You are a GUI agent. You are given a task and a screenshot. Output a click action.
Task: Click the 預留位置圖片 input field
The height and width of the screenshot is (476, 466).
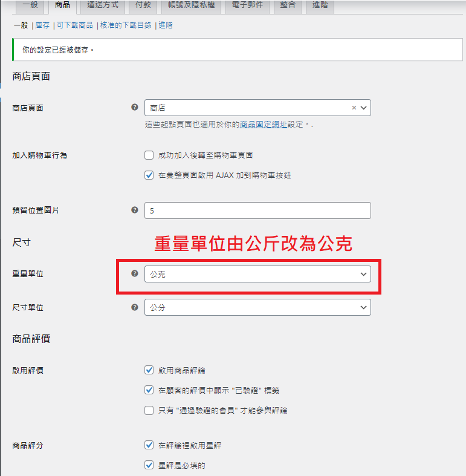pos(257,210)
